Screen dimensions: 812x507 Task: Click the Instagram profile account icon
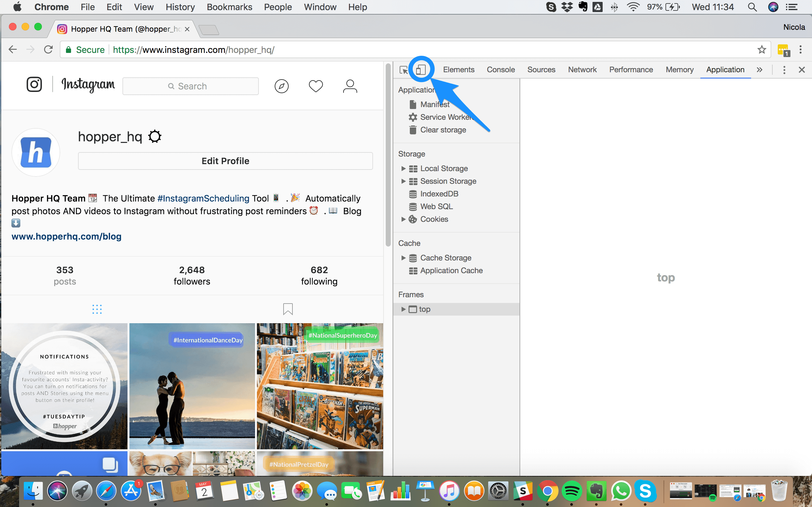(x=350, y=86)
